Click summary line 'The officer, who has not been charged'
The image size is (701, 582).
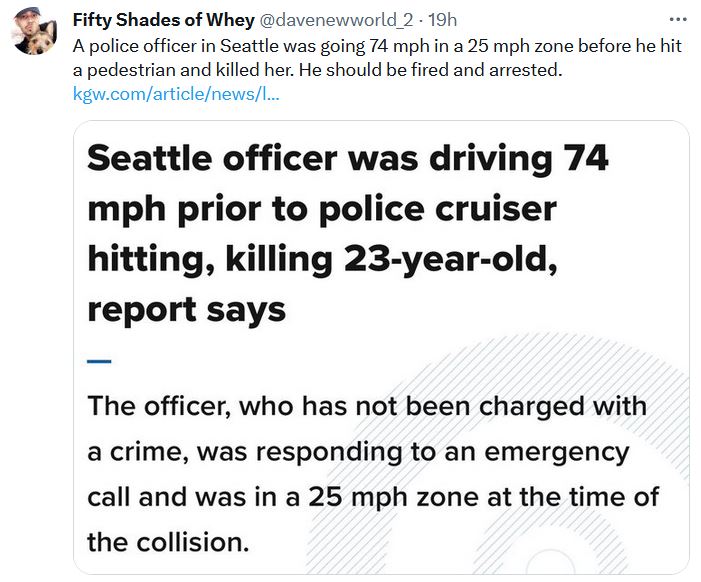pyautogui.click(x=367, y=407)
